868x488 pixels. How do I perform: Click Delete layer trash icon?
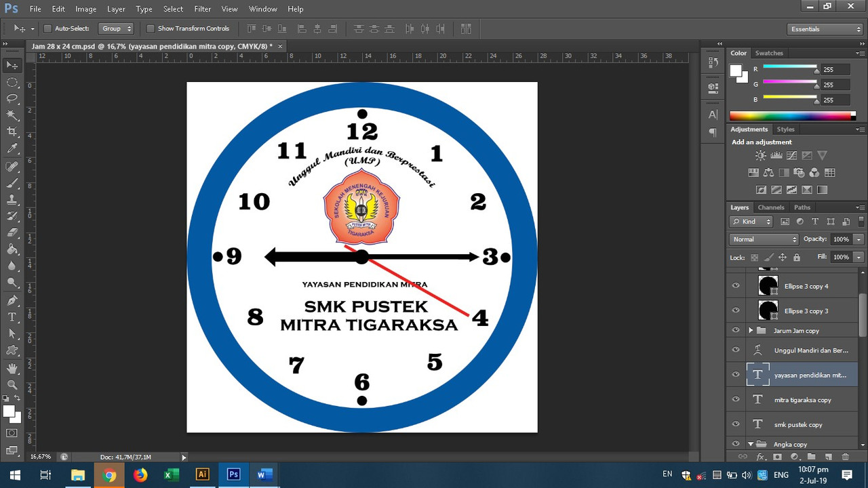point(845,457)
